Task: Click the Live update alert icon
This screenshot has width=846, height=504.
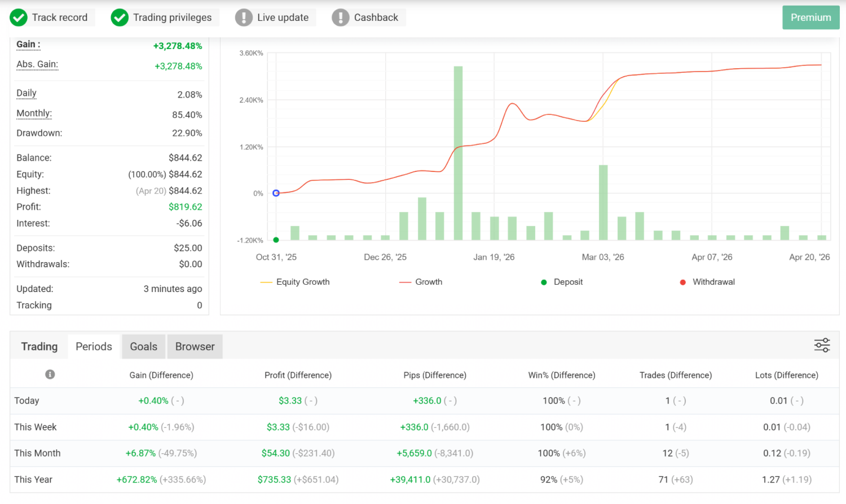Action: [244, 17]
